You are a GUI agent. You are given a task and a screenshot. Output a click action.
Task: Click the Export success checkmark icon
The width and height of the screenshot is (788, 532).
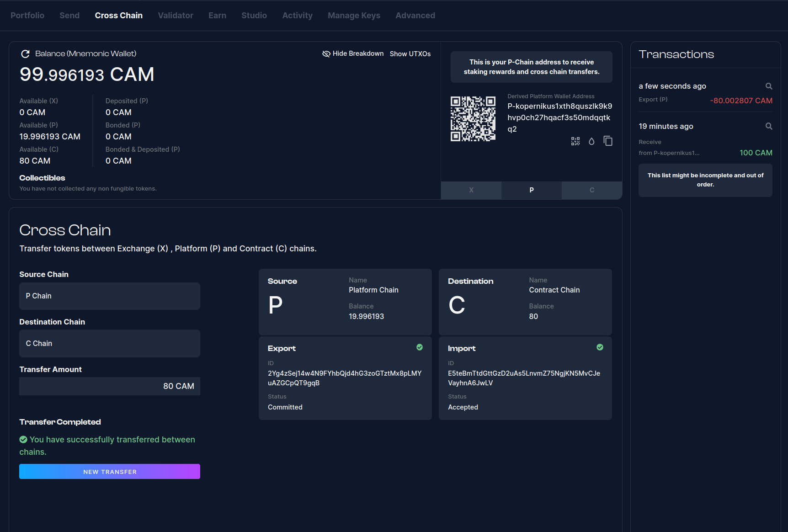pos(420,347)
